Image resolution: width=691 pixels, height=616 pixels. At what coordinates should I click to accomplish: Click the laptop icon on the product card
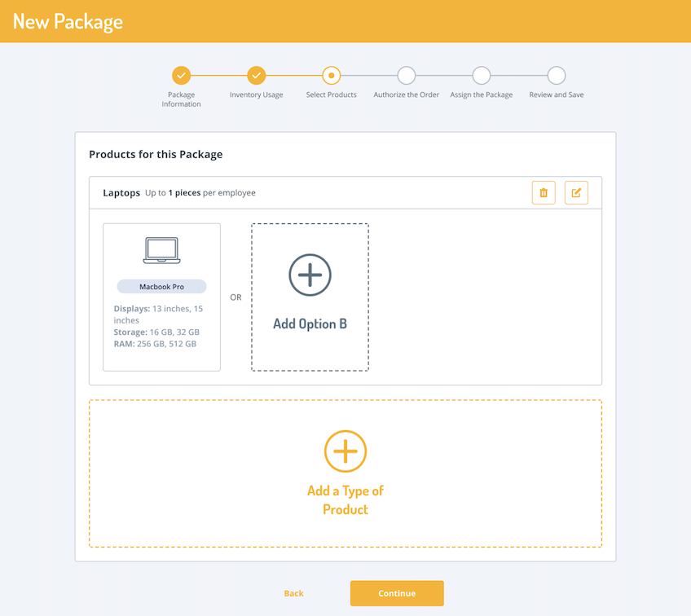click(161, 250)
